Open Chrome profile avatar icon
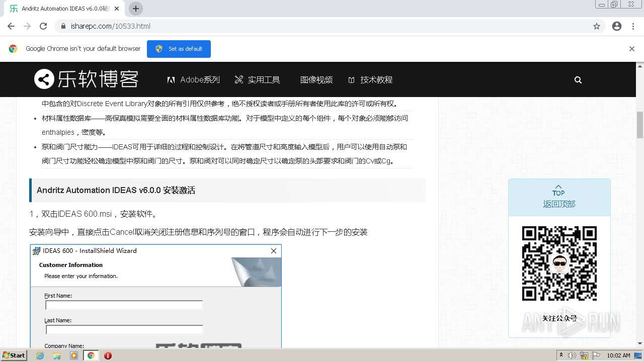 click(617, 26)
